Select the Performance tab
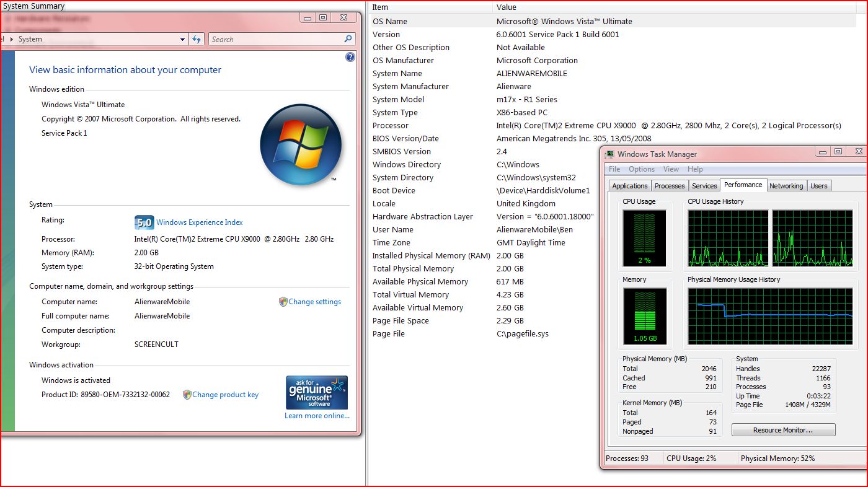 pos(743,185)
